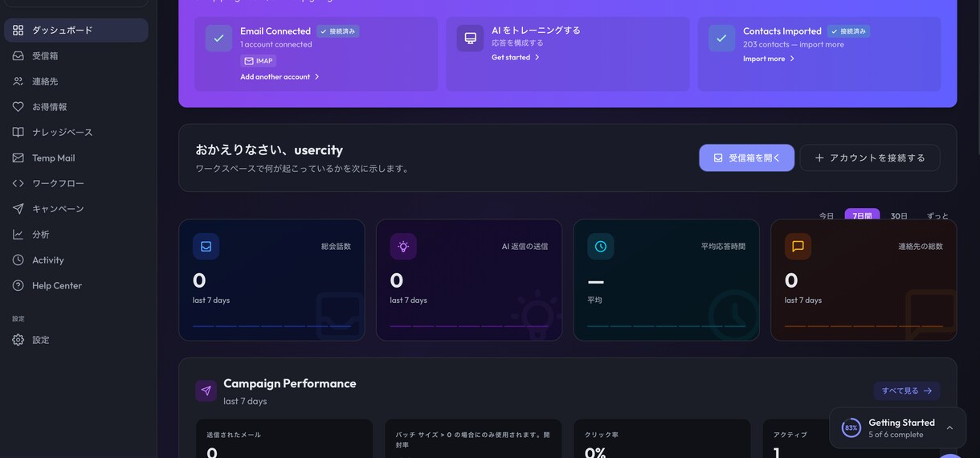Click the Activity clock icon

click(x=18, y=260)
